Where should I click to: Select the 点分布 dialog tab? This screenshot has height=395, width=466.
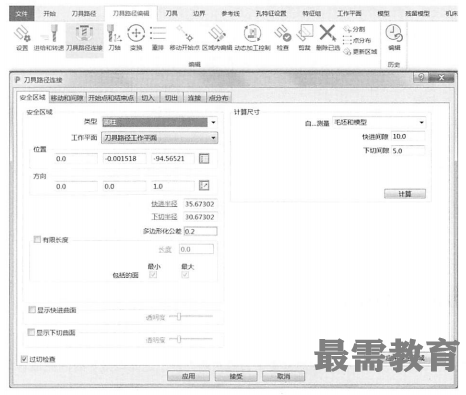pos(218,98)
